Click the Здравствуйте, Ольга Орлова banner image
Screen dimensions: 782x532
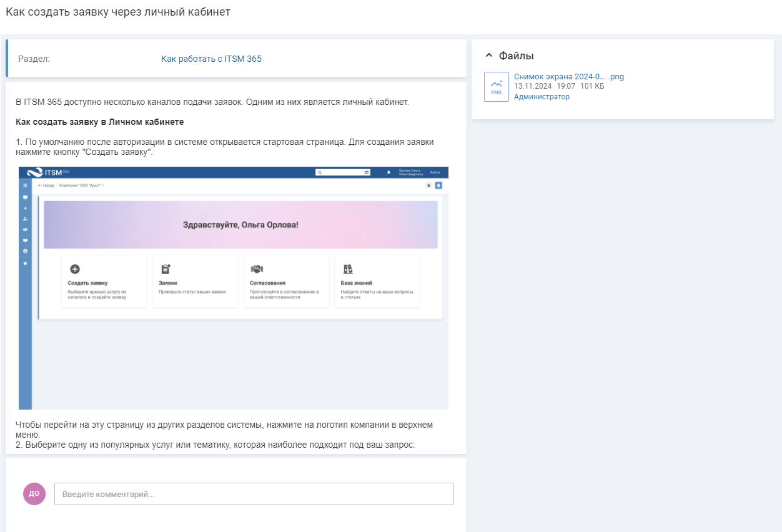[240, 225]
